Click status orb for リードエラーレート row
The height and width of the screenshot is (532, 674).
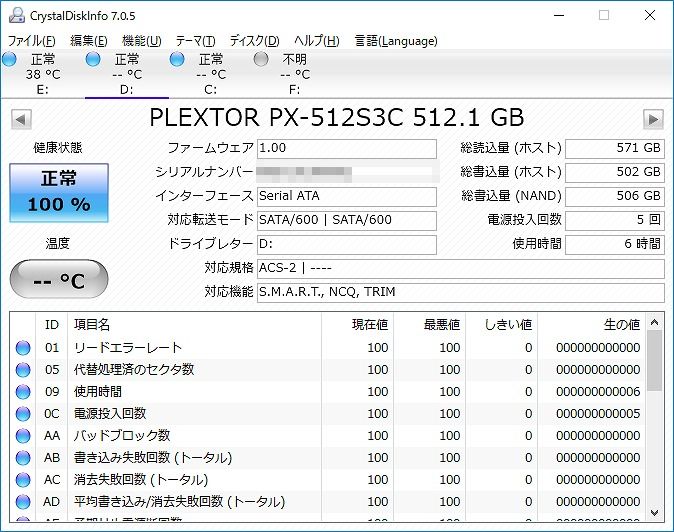coord(23,348)
